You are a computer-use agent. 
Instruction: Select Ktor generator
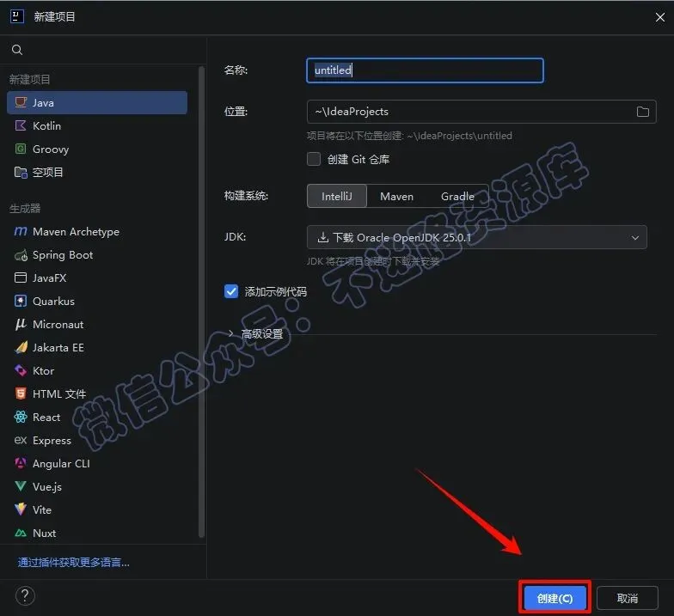click(x=97, y=371)
